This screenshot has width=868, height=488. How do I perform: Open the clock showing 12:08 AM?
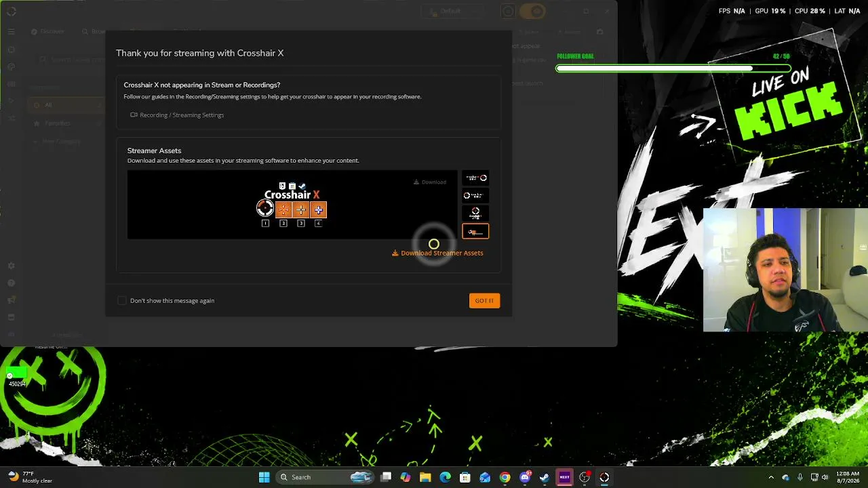click(848, 477)
